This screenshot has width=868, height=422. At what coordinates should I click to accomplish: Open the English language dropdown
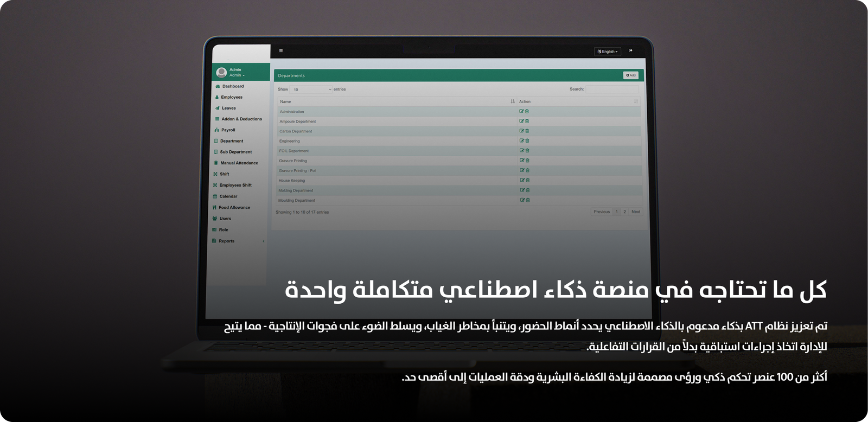[x=608, y=52]
